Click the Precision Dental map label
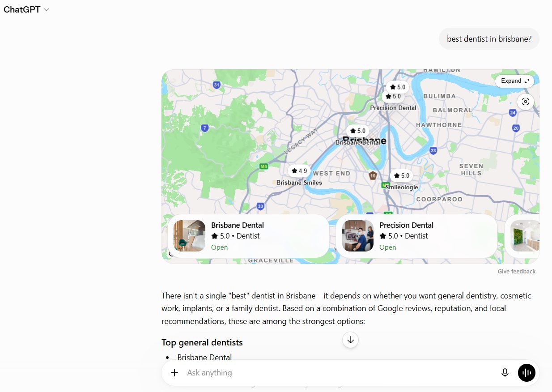Viewport: 552px width, 392px height. tap(393, 108)
